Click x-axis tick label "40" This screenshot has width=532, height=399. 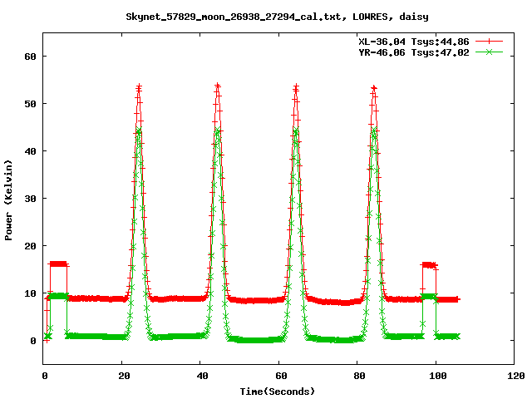pos(202,376)
